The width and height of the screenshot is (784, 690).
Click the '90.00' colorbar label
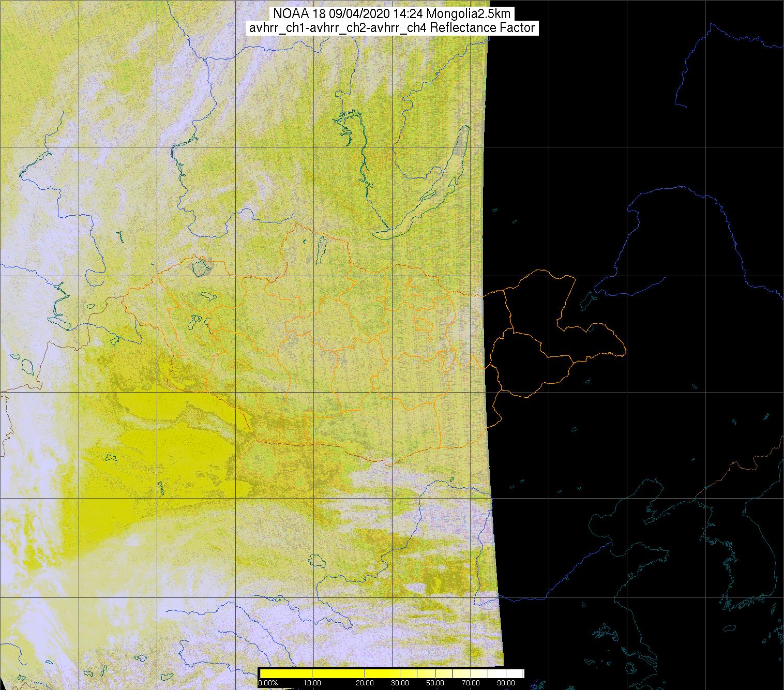click(506, 683)
